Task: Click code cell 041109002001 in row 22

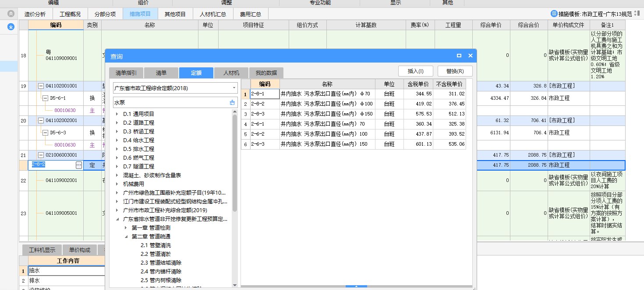Action: pos(56,180)
